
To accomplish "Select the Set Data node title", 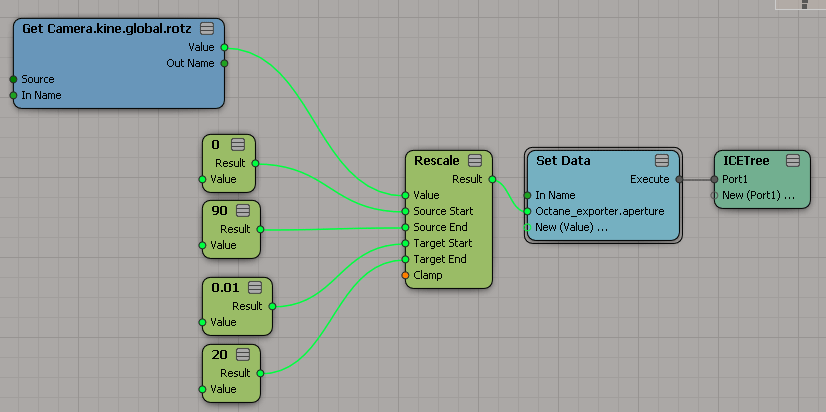I will [x=563, y=161].
